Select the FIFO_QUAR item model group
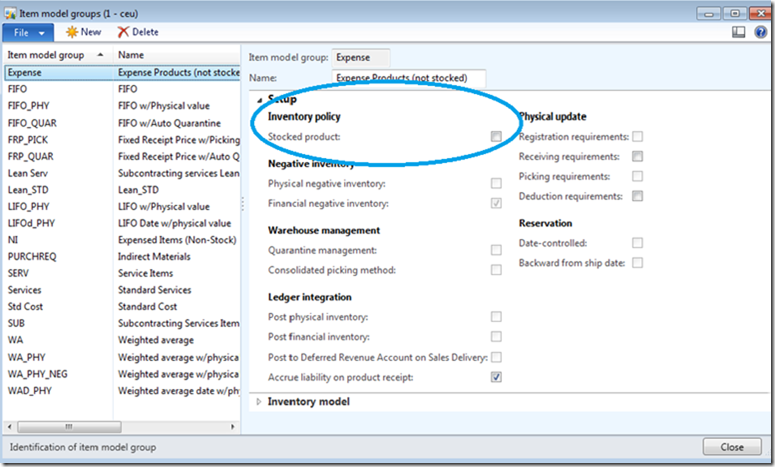The width and height of the screenshot is (775, 467). [x=30, y=122]
